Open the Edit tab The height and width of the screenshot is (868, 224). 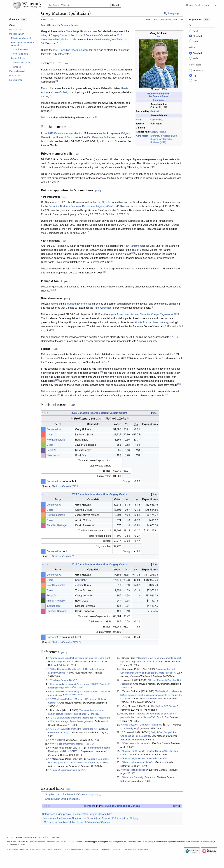(x=155, y=20)
